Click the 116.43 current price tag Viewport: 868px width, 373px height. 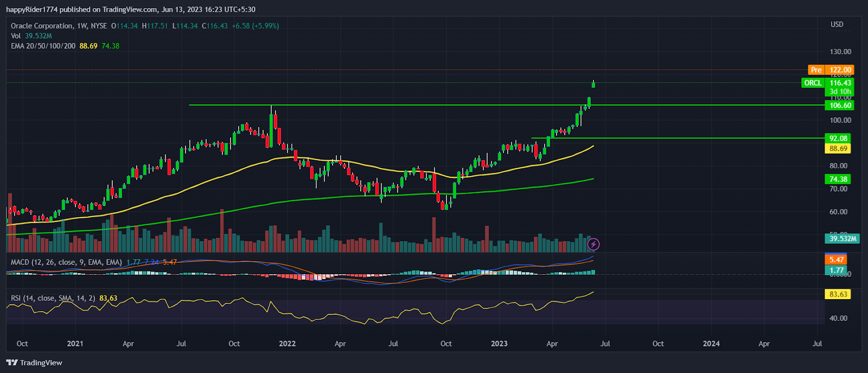(x=840, y=83)
